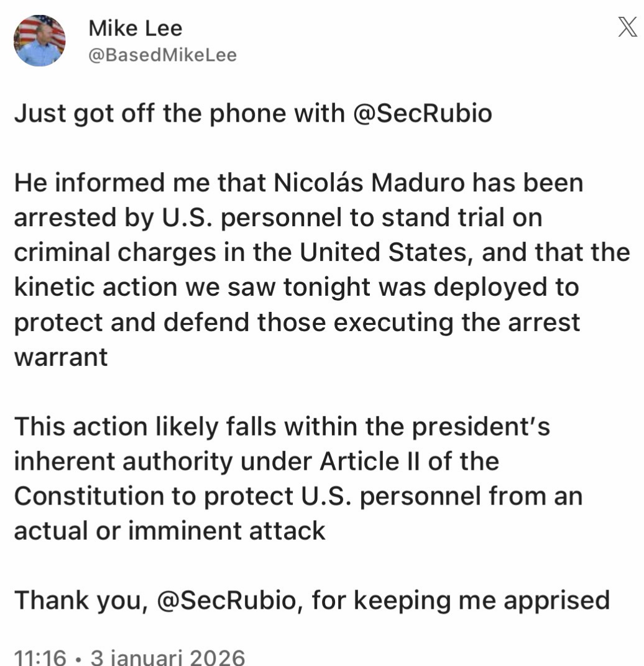Click the @BasedMikeLee handle
The height and width of the screenshot is (666, 644).
tap(162, 55)
